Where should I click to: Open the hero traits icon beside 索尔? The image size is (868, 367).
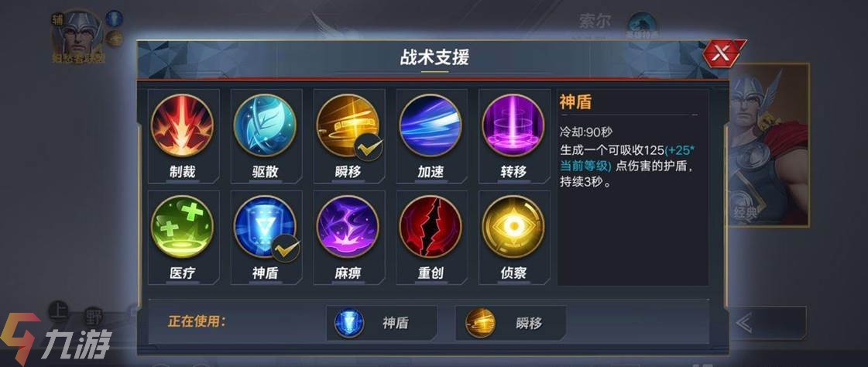(x=642, y=26)
